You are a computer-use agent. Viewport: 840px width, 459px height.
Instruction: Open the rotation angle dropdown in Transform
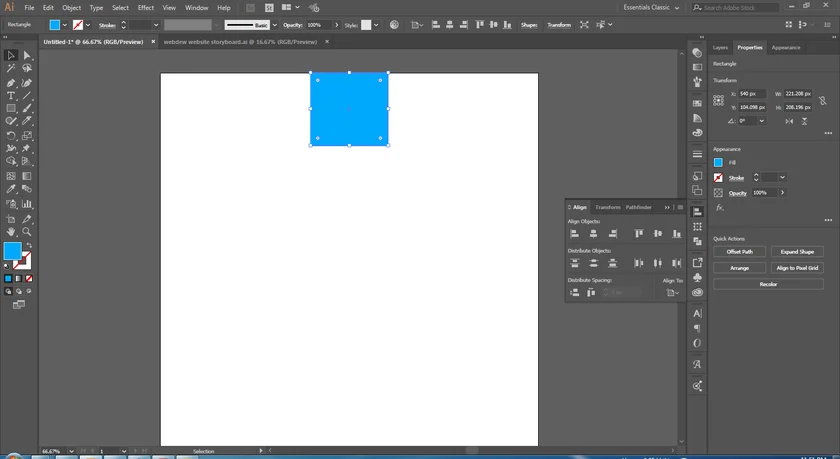click(x=762, y=121)
